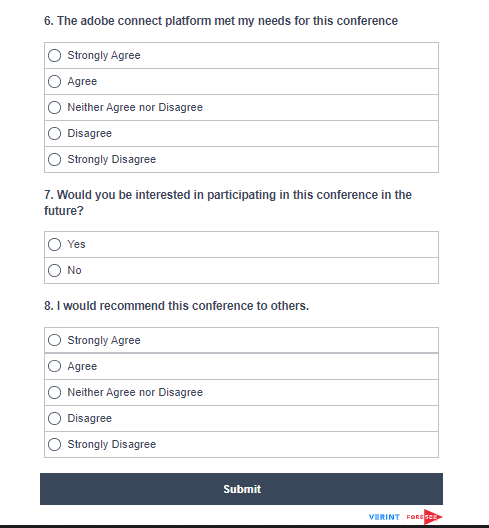Click question 7 heading about future participation
Image resolution: width=489 pixels, height=528 pixels.
228,203
